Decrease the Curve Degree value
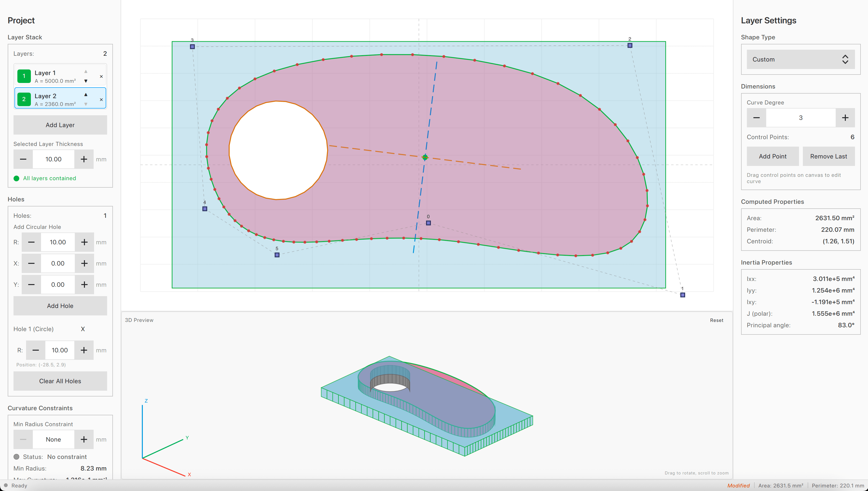 coord(756,118)
